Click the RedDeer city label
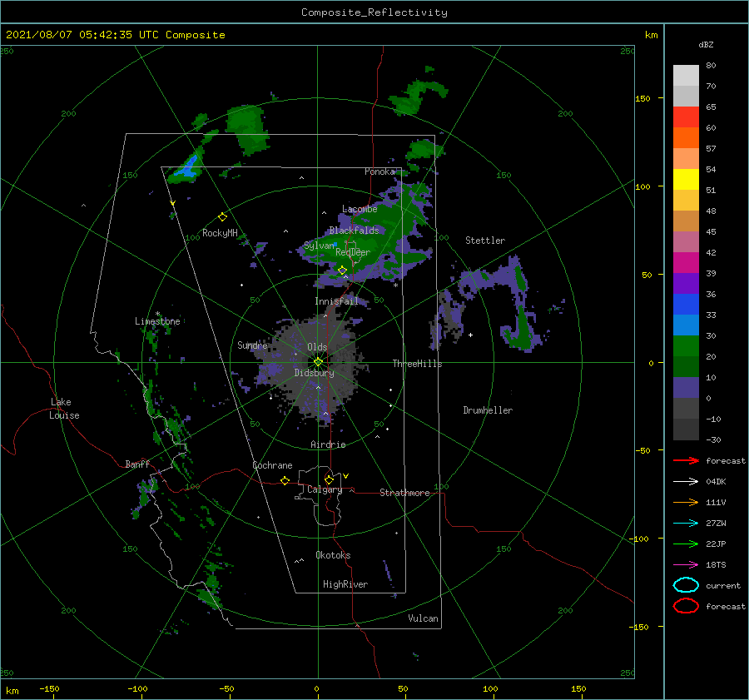 click(353, 252)
